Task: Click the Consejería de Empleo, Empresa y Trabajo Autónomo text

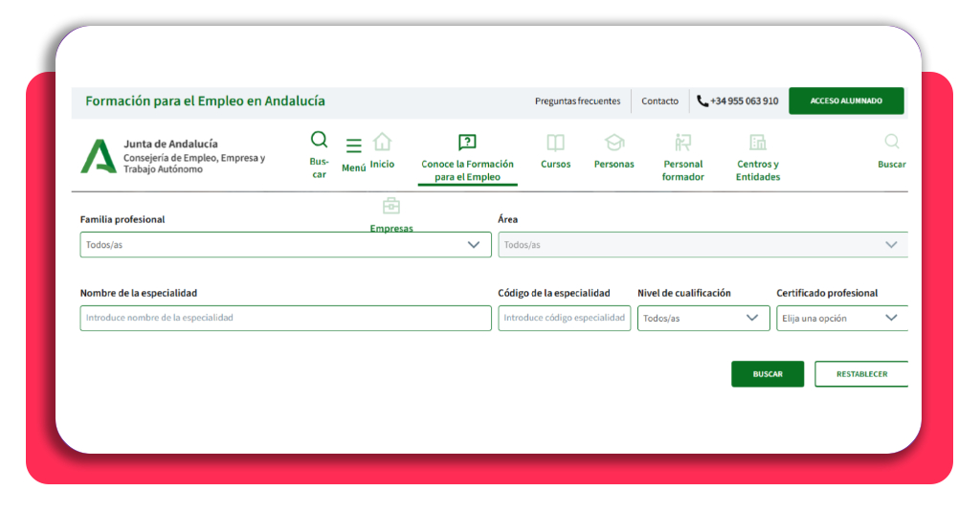Action: click(x=194, y=163)
